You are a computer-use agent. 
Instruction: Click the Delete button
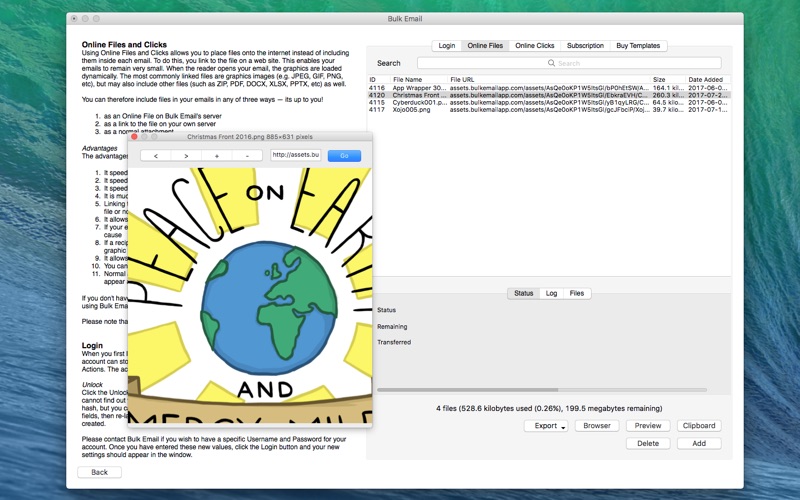pyautogui.click(x=648, y=443)
